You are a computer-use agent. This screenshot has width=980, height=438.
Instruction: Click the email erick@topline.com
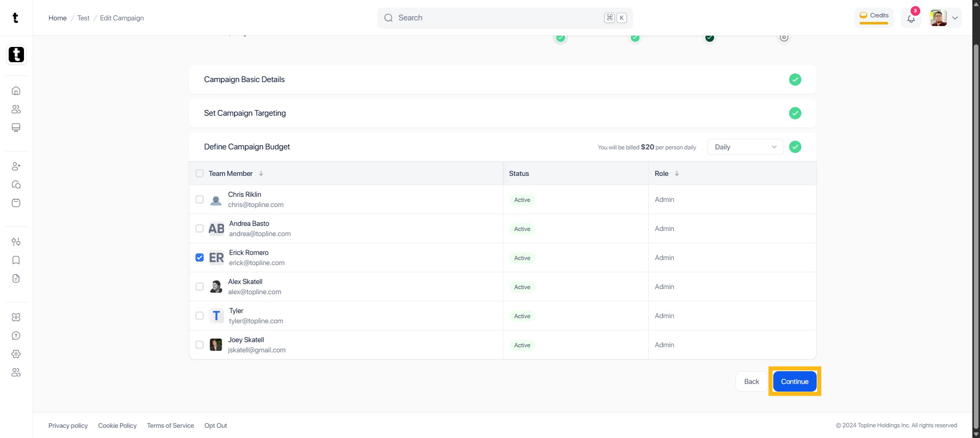click(257, 263)
